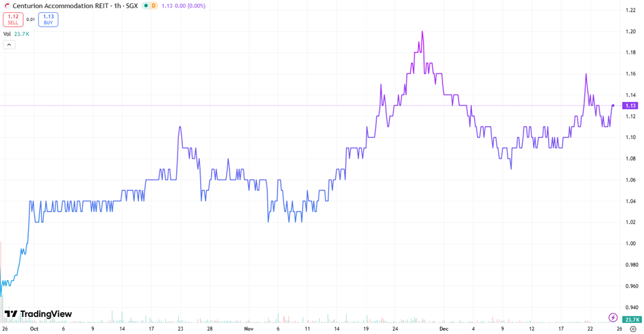
Task: Click the red SELL 1.12 button
Action: [13, 19]
